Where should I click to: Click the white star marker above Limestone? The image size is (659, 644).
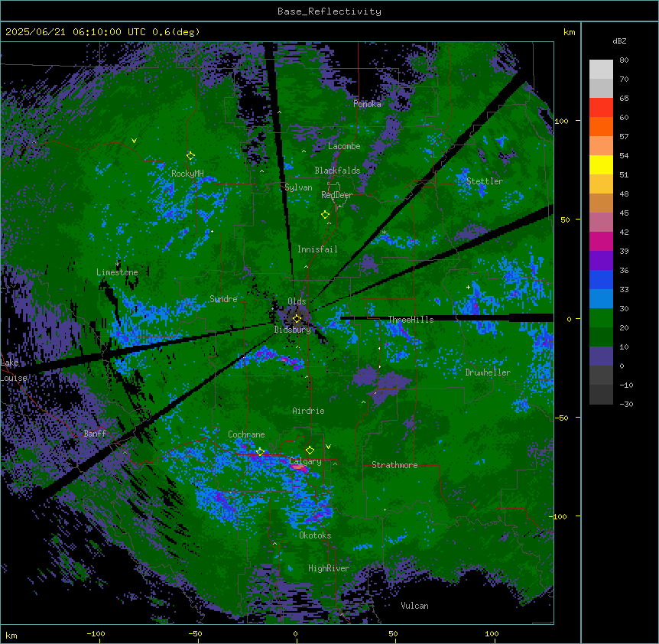117,264
